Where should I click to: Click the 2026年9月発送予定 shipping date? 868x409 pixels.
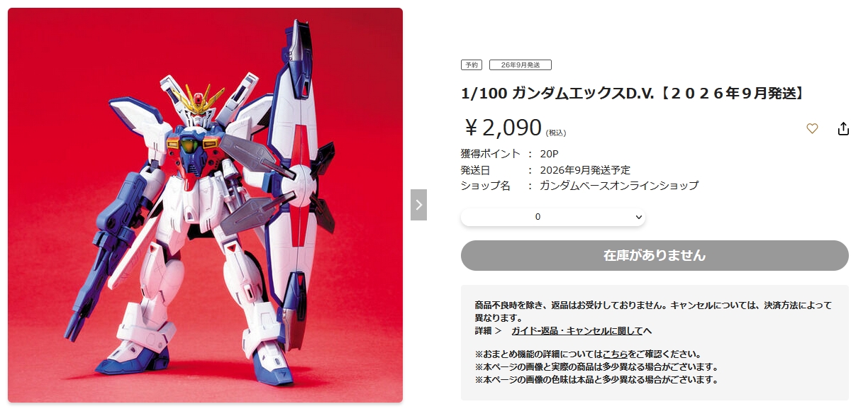pyautogui.click(x=585, y=170)
